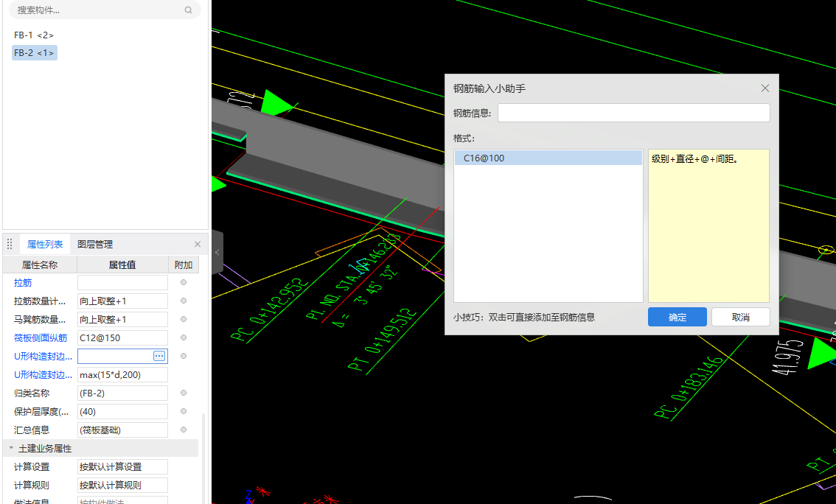Click the 附加 column header

(x=184, y=265)
